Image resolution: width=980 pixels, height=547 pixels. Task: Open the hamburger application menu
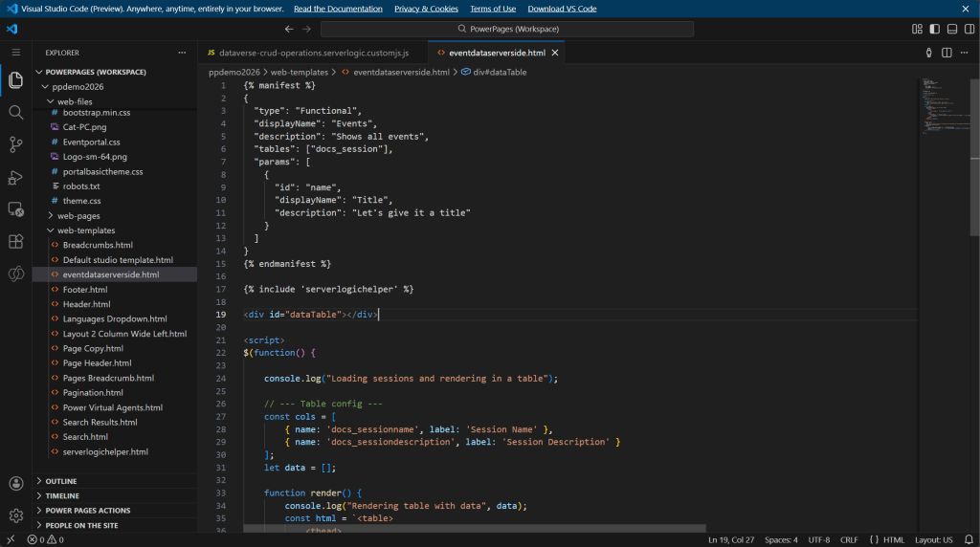(x=15, y=53)
